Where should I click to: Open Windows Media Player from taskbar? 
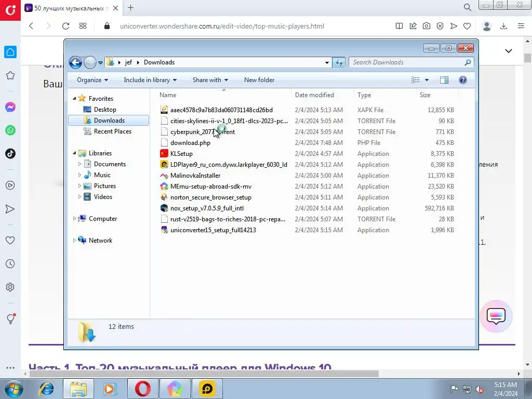pos(109,389)
